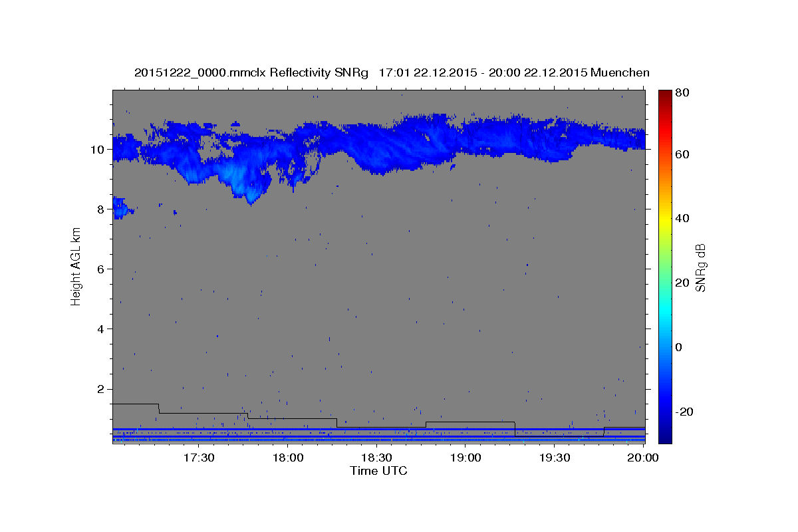Click the colorbar value 40
This screenshot has height=532, width=798.
point(682,218)
